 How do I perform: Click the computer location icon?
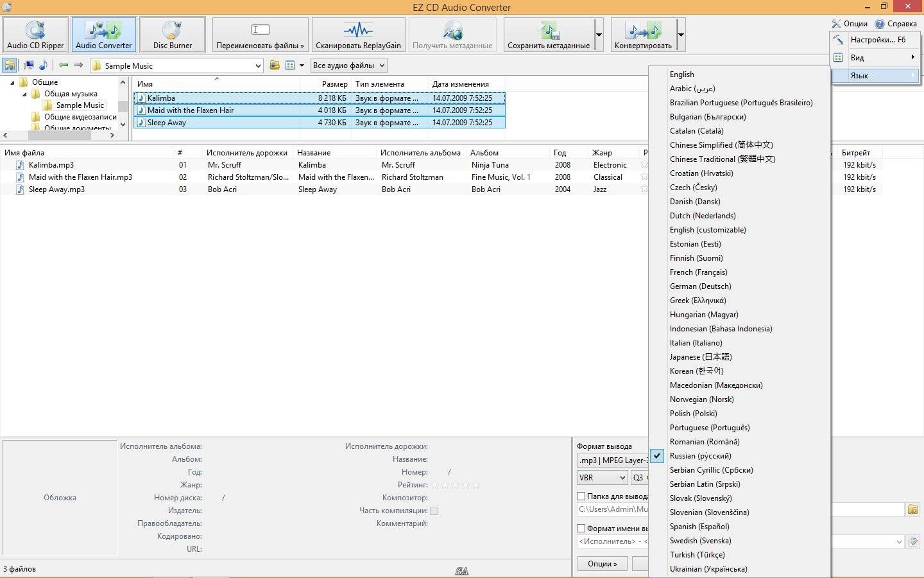(x=29, y=66)
